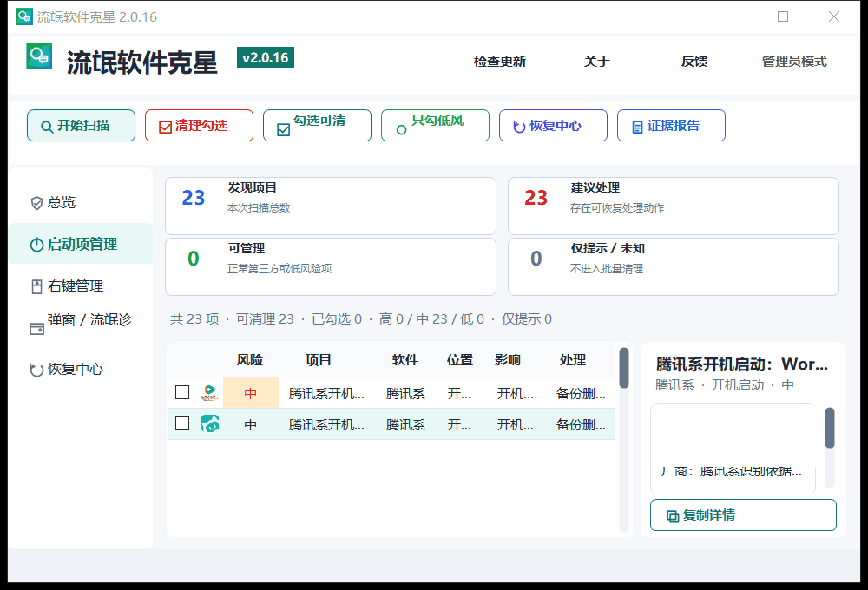Click the 发现项目 stat card
868x590 pixels.
(x=331, y=206)
